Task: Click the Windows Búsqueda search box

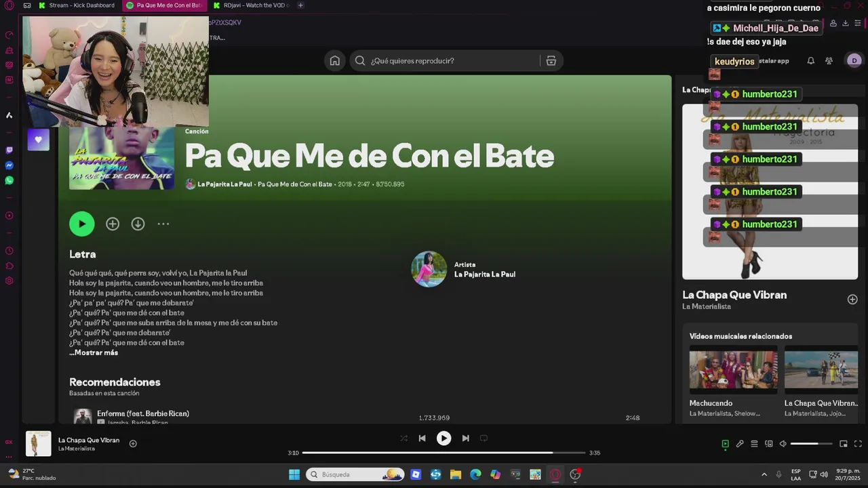Action: coord(355,474)
